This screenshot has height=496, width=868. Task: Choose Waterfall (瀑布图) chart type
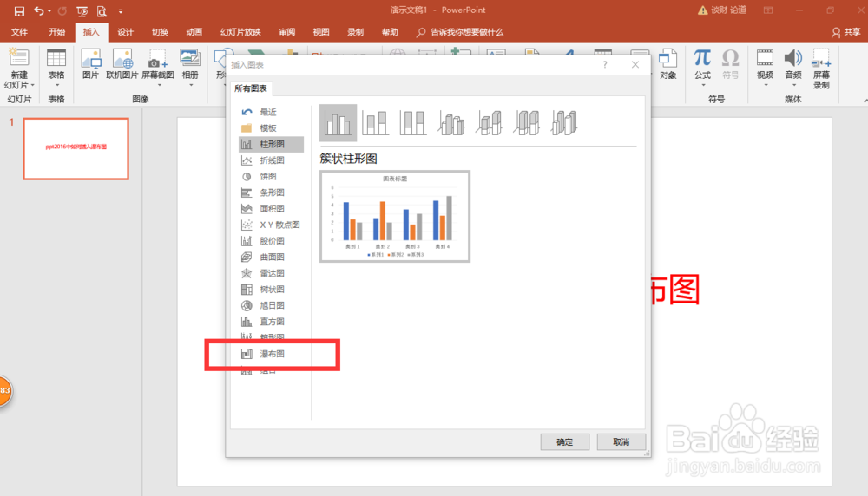click(x=271, y=354)
